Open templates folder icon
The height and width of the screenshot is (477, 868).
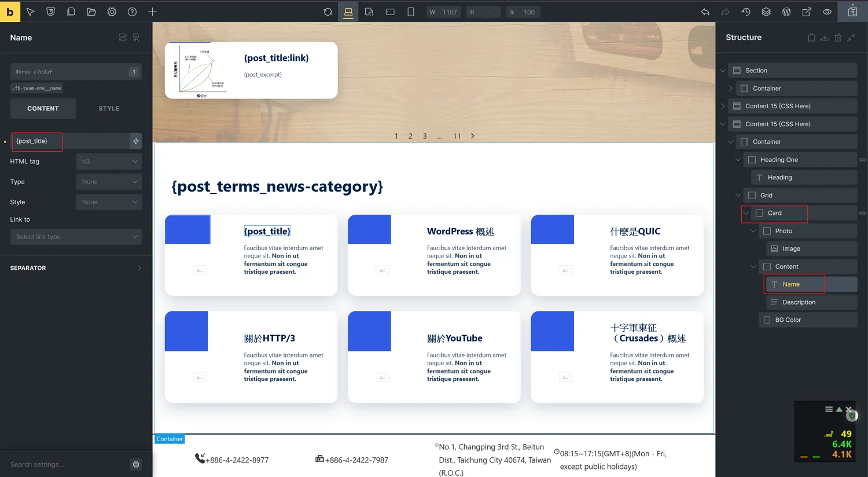point(91,12)
